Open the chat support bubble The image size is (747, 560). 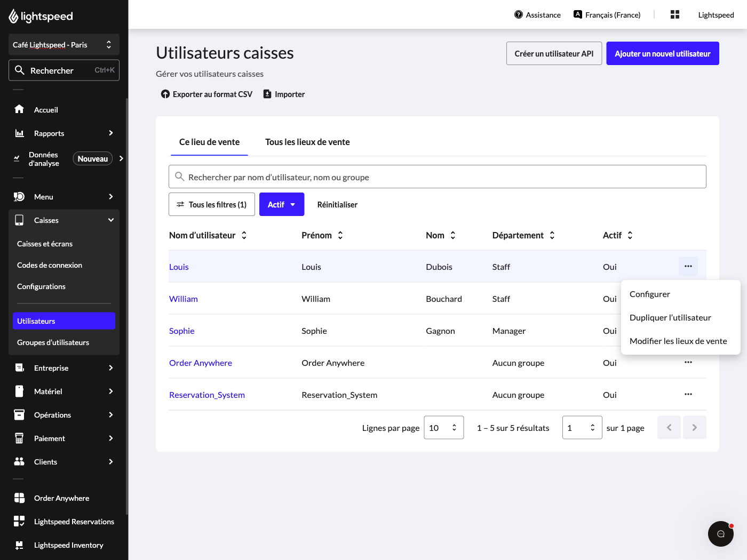(x=721, y=534)
